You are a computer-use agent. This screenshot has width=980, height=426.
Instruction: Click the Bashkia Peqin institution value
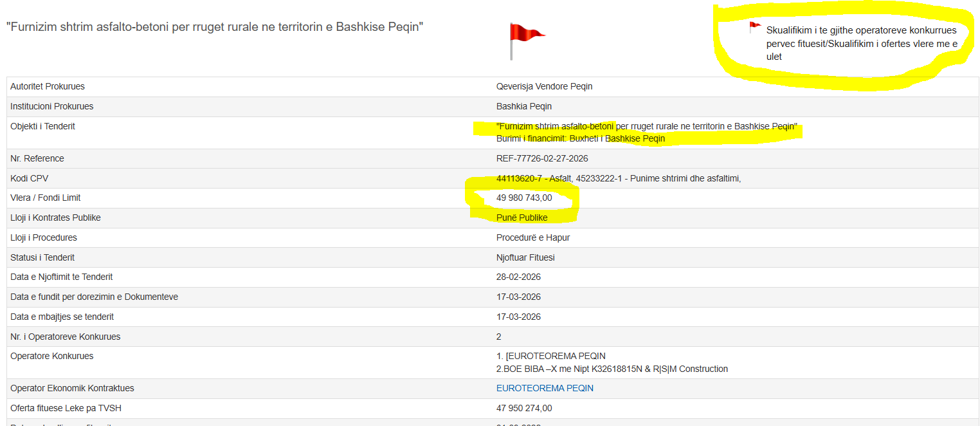pos(523,106)
